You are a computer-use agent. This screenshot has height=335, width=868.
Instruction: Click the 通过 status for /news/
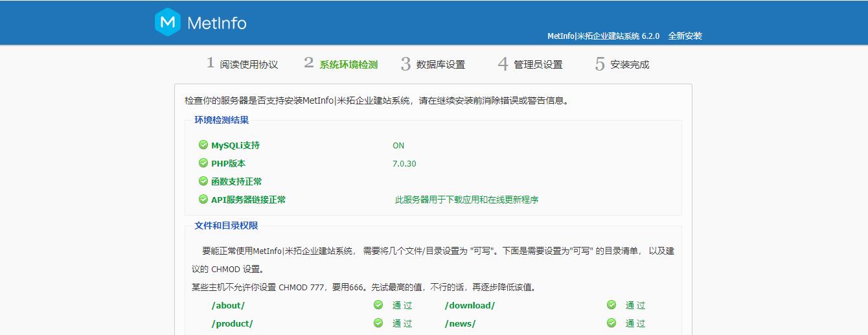pyautogui.click(x=635, y=323)
